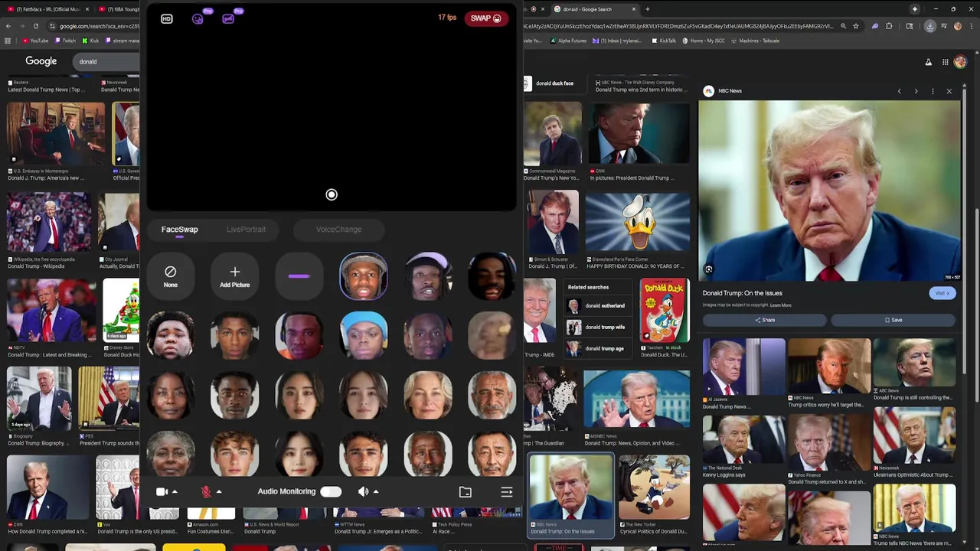Toggle the HD quality icon
Screen dimensions: 980x551
pos(167,19)
